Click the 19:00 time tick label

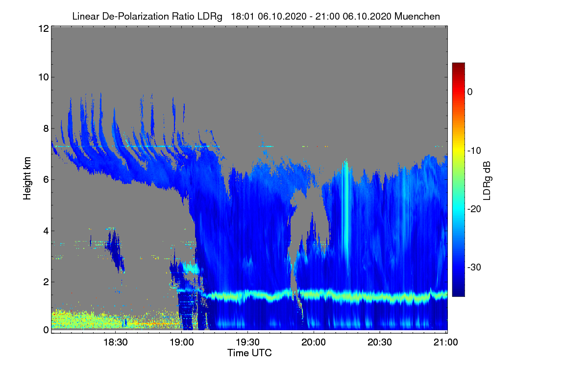[181, 343]
